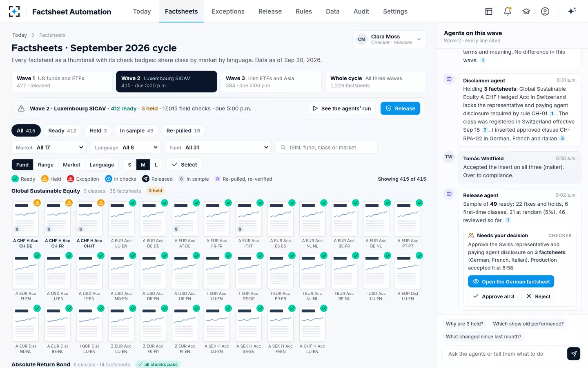Click the Disclaimer agent bot avatar
588x368 pixels.
click(449, 79)
